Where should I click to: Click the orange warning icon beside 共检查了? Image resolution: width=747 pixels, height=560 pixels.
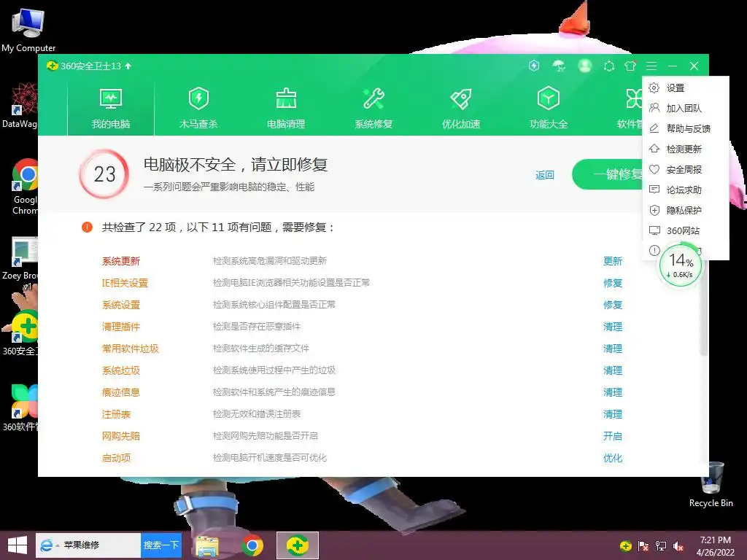click(88, 227)
